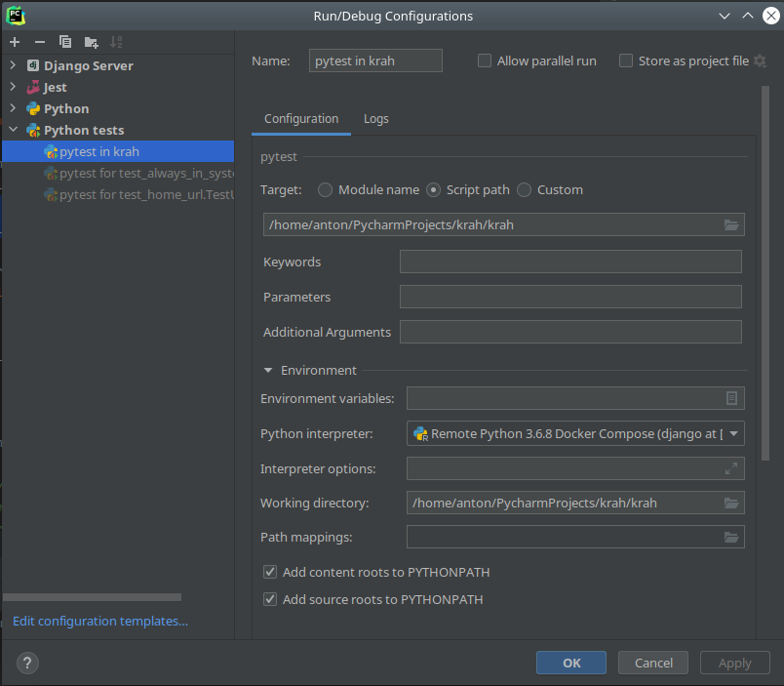Image resolution: width=784 pixels, height=686 pixels.
Task: Remove the selected configuration
Action: point(40,42)
